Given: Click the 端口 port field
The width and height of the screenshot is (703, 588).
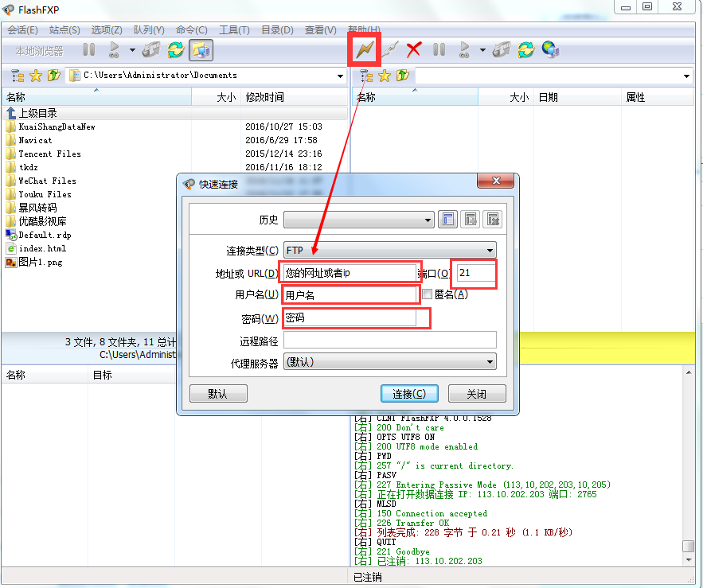Looking at the screenshot, I should click(x=475, y=272).
